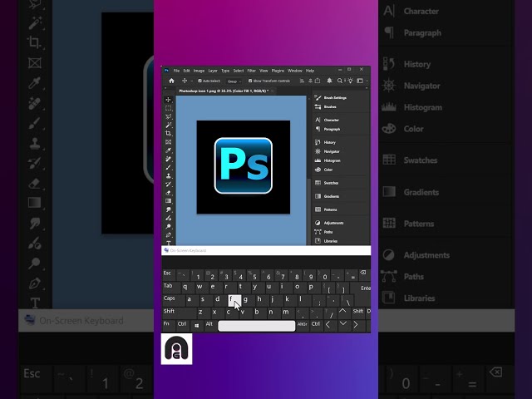This screenshot has width=532, height=399.
Task: Toggle the AltGr key
Action: pos(303,325)
